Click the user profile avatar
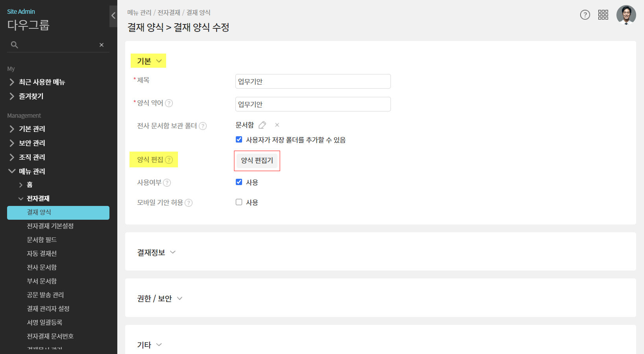 626,15
